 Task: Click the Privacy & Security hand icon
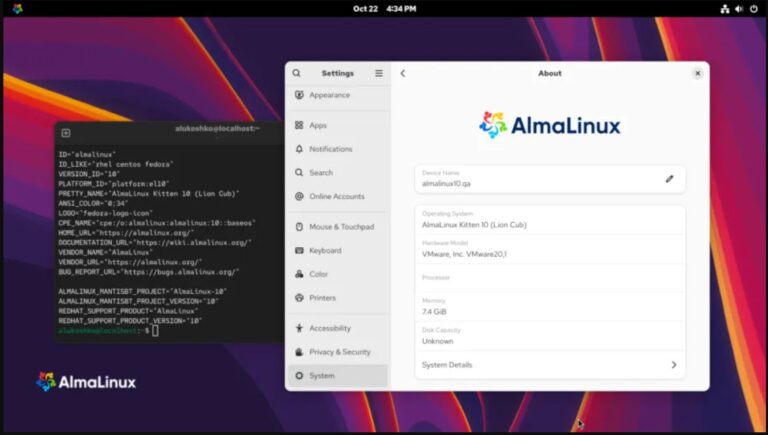pos(299,352)
